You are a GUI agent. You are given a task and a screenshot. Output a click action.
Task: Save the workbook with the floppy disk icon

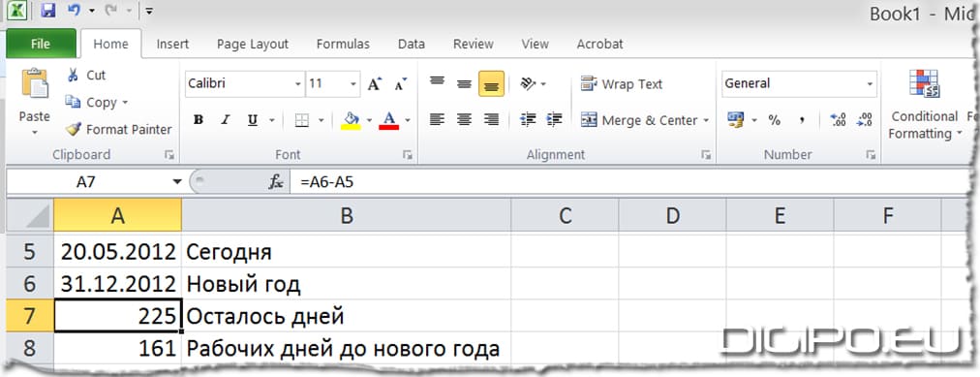click(x=48, y=10)
